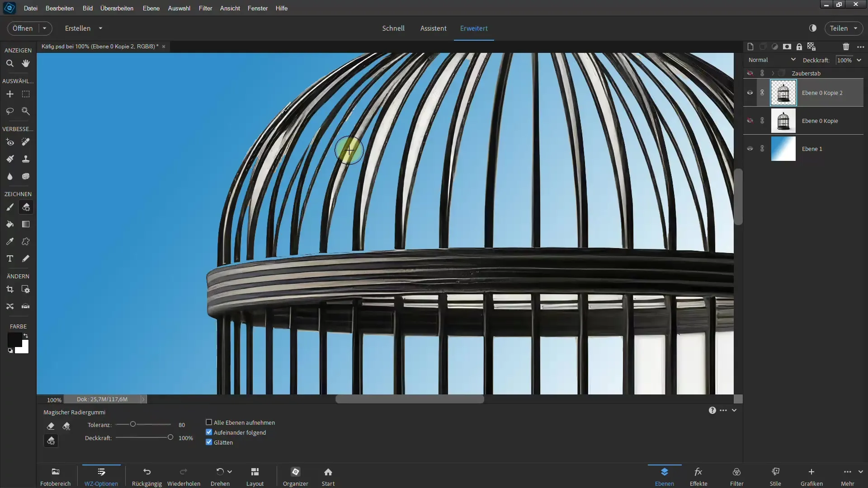Select the Spot Healing Brush tool
Viewport: 868px width, 488px height.
(x=26, y=142)
